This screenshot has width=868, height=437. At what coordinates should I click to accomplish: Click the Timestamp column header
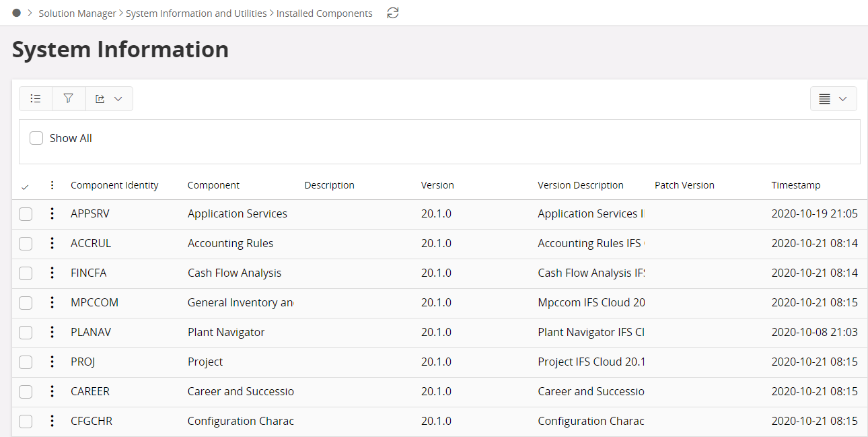tap(795, 185)
